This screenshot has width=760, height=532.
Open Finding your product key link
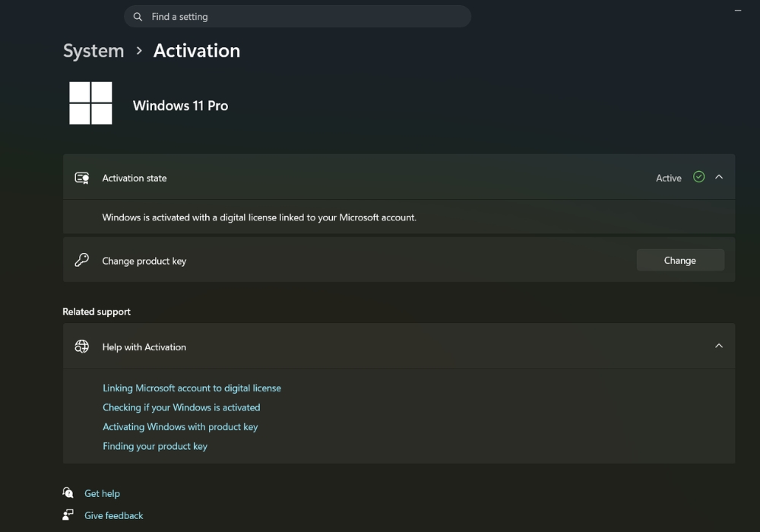click(154, 446)
